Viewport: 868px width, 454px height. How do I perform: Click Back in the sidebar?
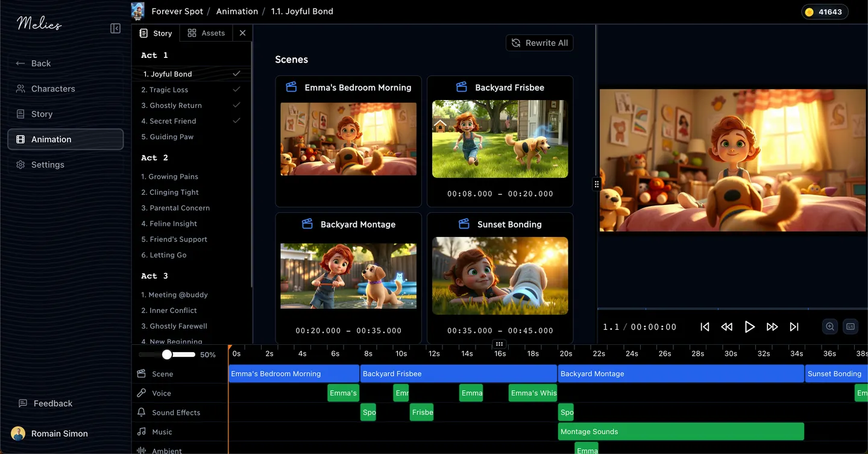pos(40,63)
